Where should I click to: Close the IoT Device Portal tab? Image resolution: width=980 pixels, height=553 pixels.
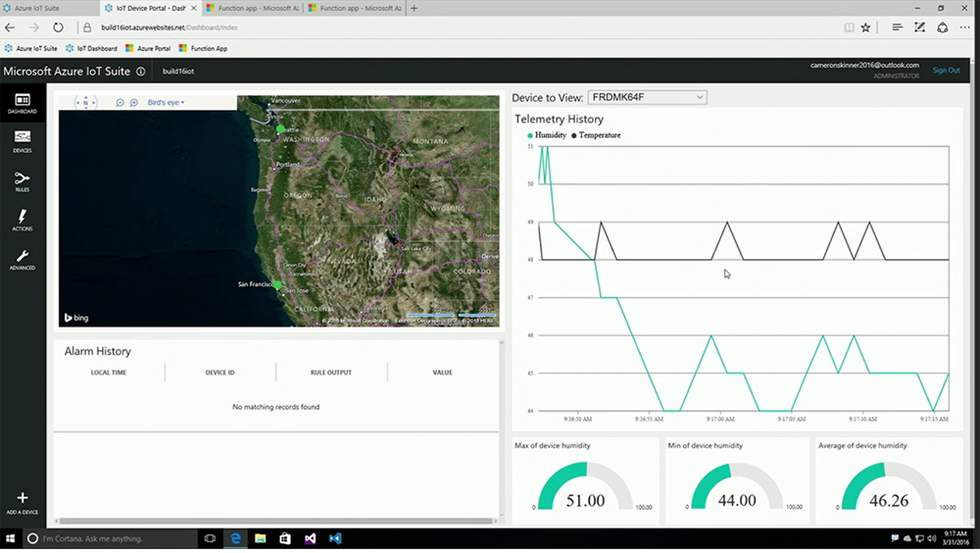pyautogui.click(x=193, y=8)
